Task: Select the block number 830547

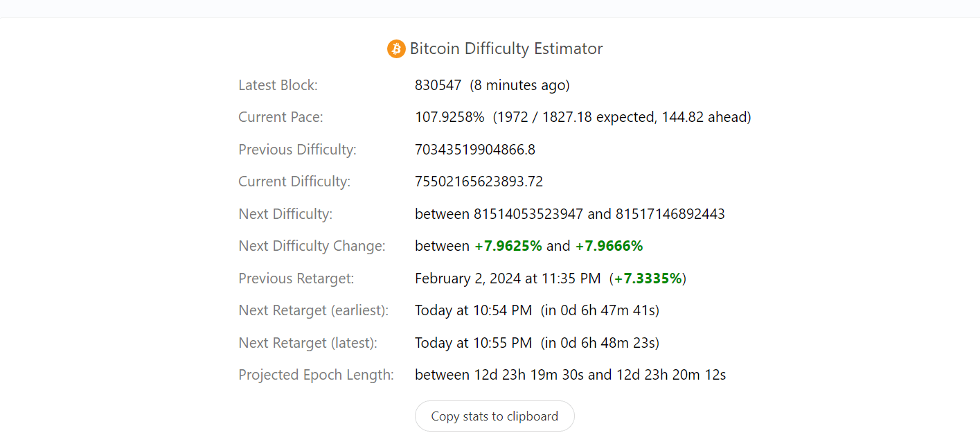Action: [x=438, y=85]
